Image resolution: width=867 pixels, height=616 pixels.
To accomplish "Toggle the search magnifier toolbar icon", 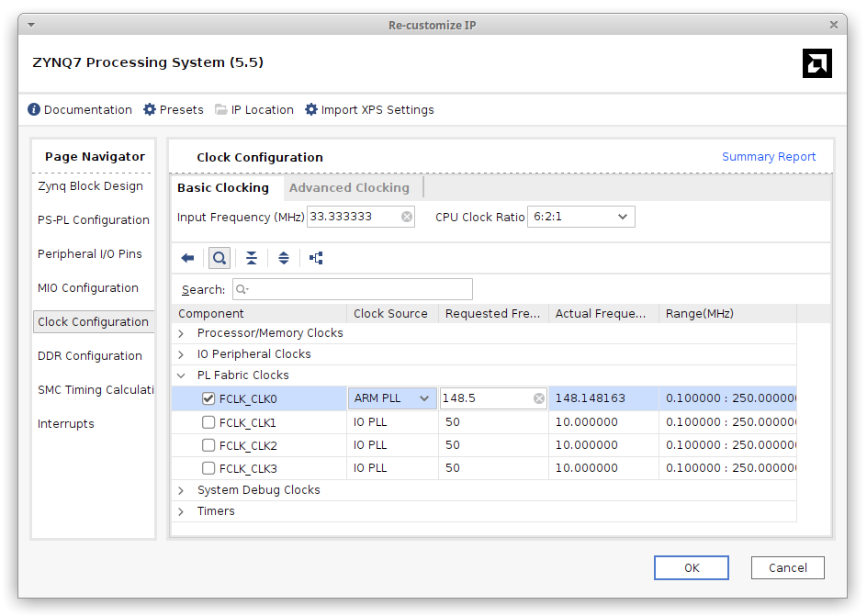I will point(220,258).
